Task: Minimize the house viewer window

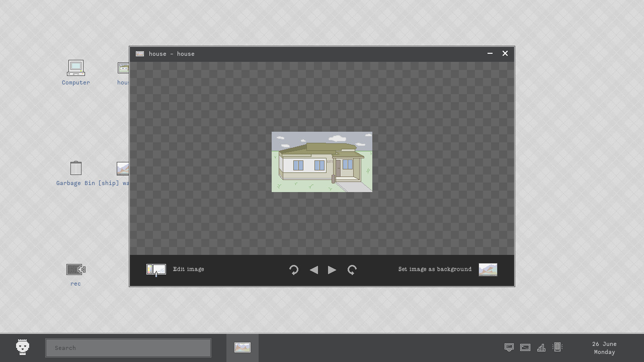Action: tap(490, 53)
